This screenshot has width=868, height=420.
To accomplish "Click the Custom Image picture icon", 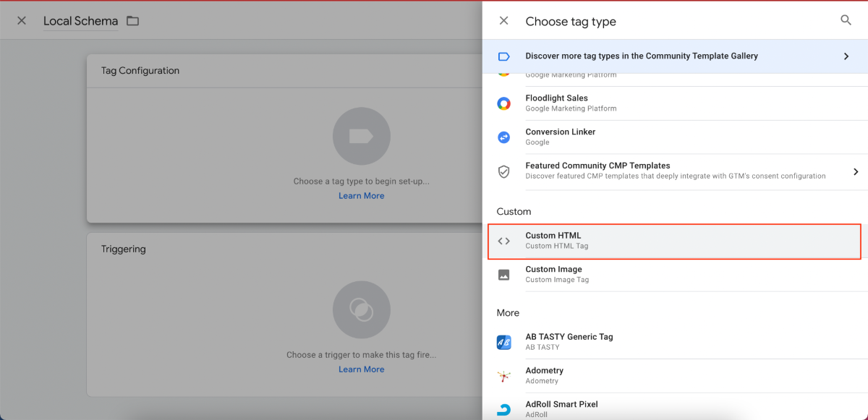I will coord(504,275).
